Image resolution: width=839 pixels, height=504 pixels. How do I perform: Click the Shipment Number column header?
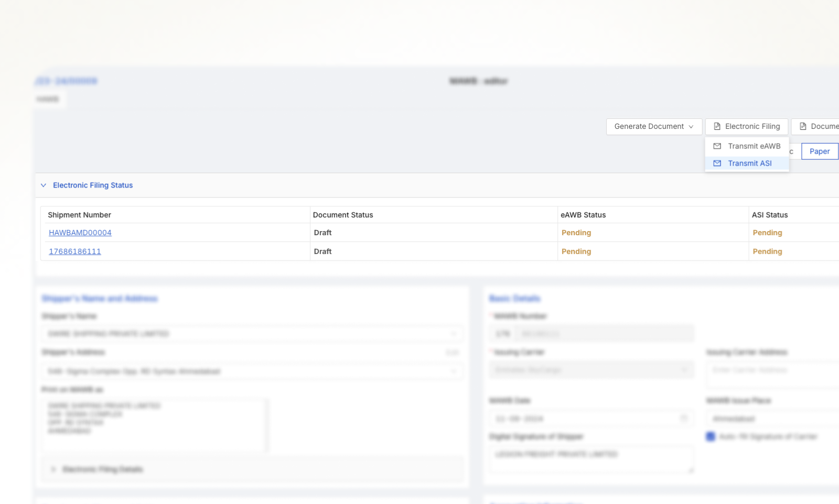80,215
